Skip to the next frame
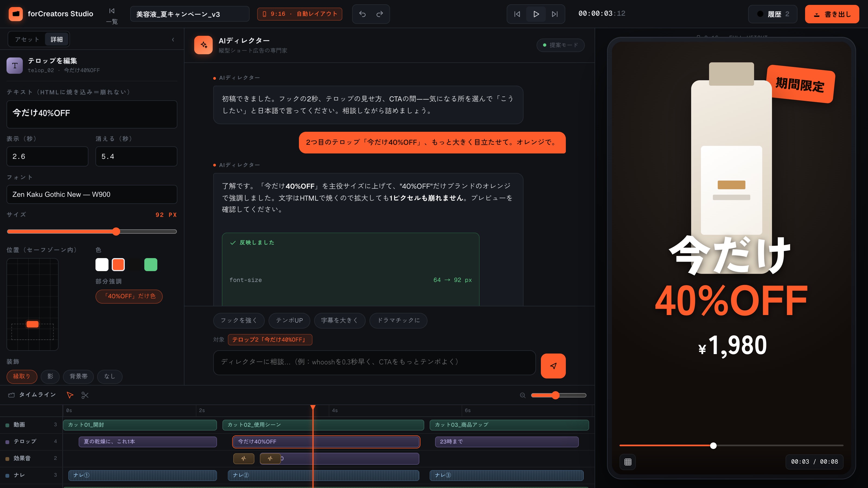Image resolution: width=868 pixels, height=488 pixels. [555, 14]
